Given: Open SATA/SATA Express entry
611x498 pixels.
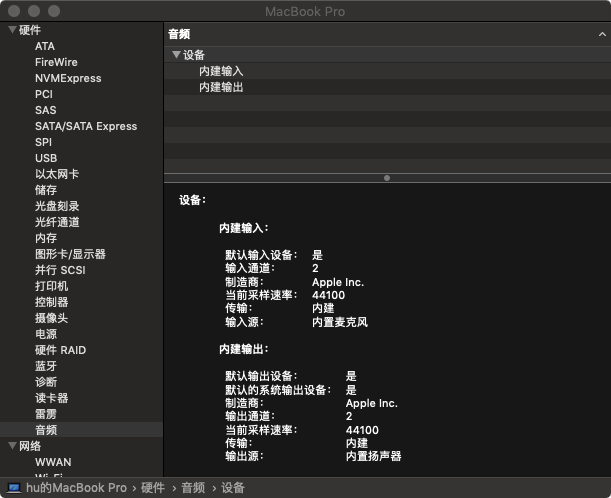Looking at the screenshot, I should click(86, 126).
